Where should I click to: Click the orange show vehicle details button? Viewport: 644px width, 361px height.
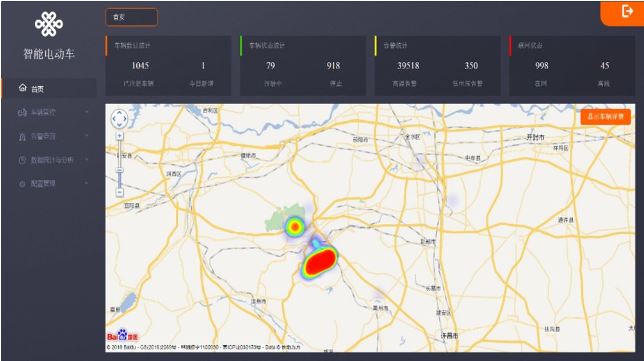[x=606, y=117]
